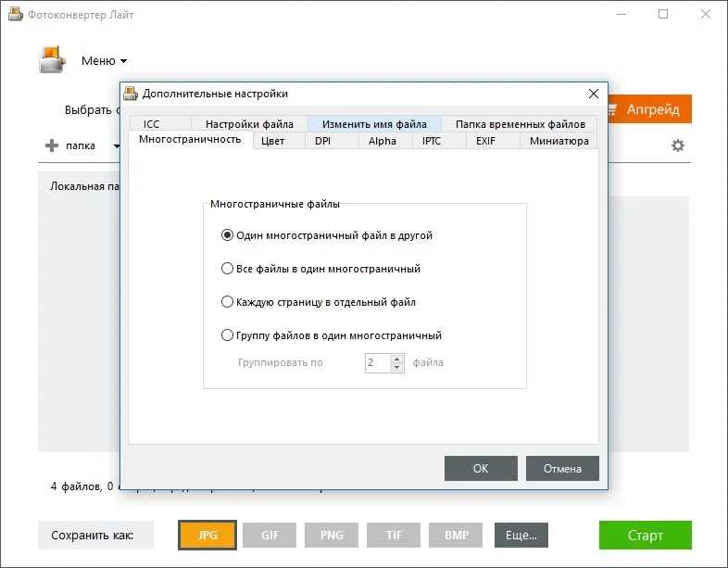Click the Photoconverter toaster logo icon
728x568 pixels.
[x=52, y=59]
